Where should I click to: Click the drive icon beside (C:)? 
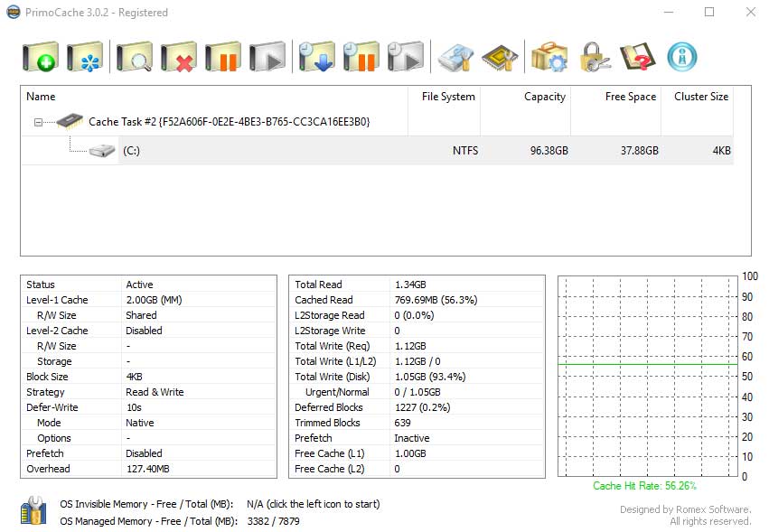(102, 150)
